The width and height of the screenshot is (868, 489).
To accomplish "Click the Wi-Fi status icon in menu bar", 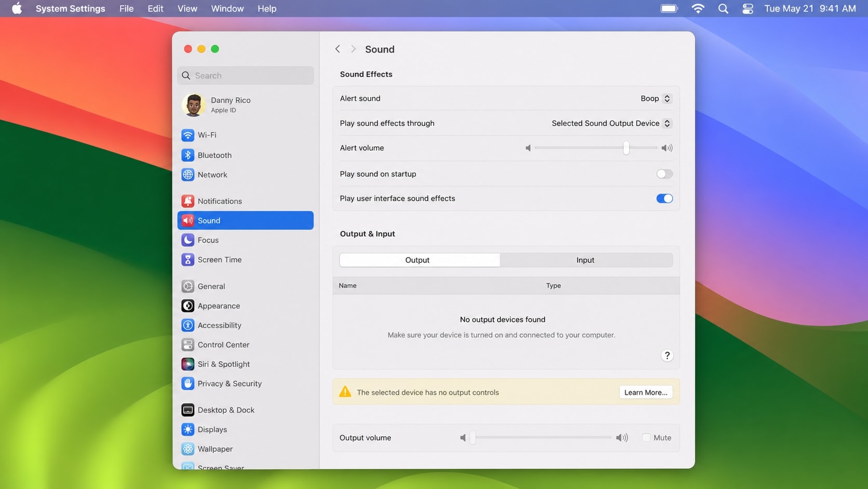I will click(698, 9).
